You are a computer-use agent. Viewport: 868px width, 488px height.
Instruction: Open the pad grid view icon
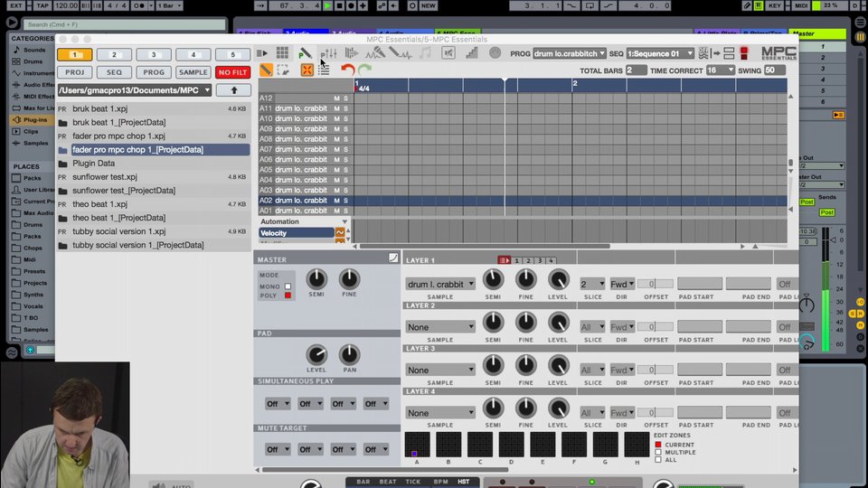pos(282,52)
